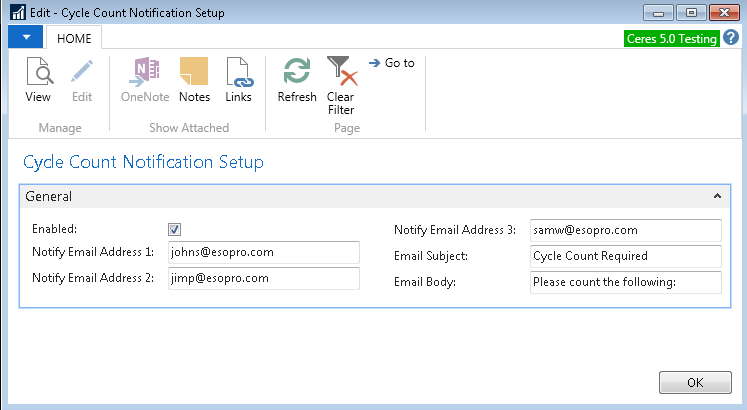Screen dimensions: 747x410
Task: Click the Notify Email Address 2 field
Action: tap(263, 278)
